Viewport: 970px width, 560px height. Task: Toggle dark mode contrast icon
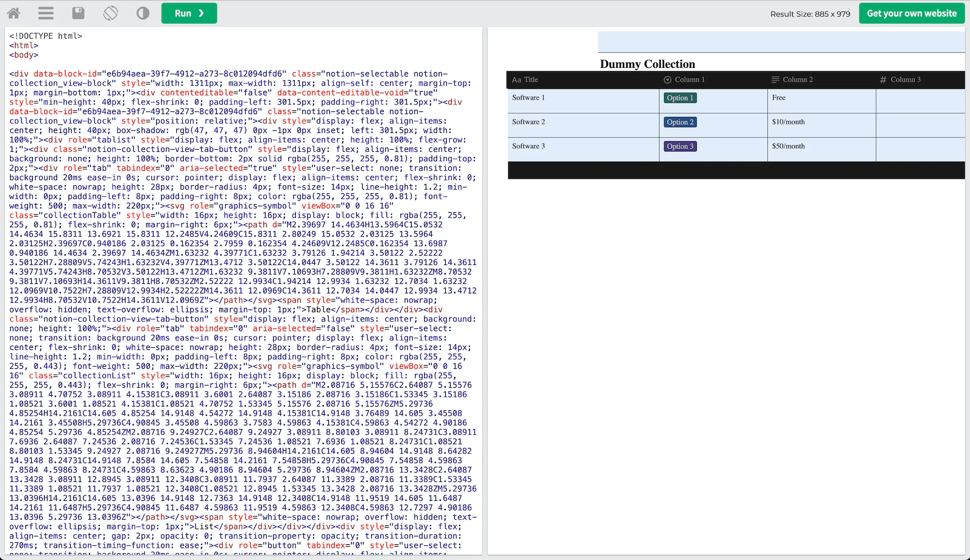143,13
